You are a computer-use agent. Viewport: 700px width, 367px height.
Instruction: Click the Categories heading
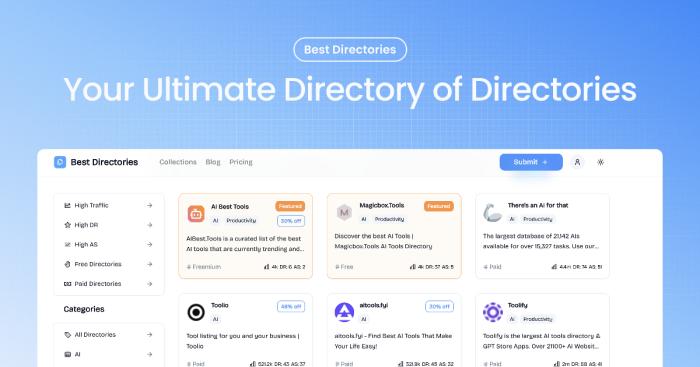click(84, 309)
